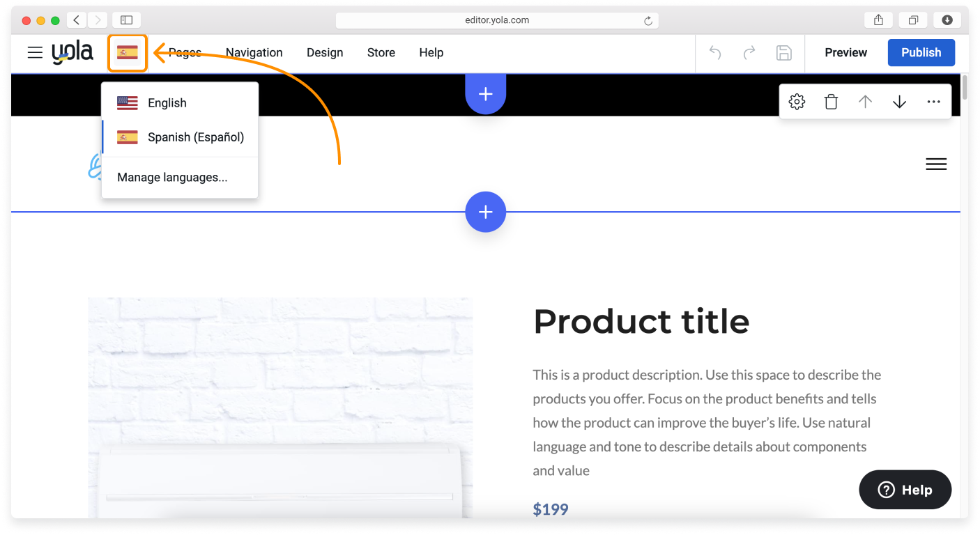
Task: Open the Navigation menu
Action: pos(254,52)
